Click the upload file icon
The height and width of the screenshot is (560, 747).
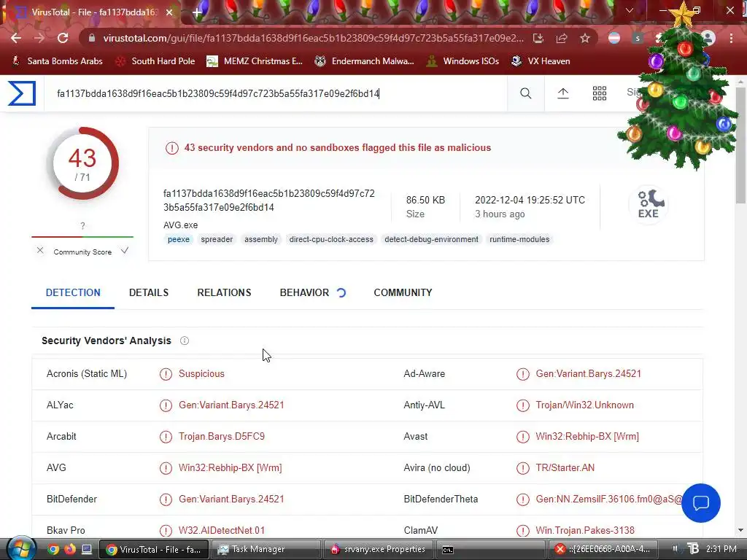562,93
